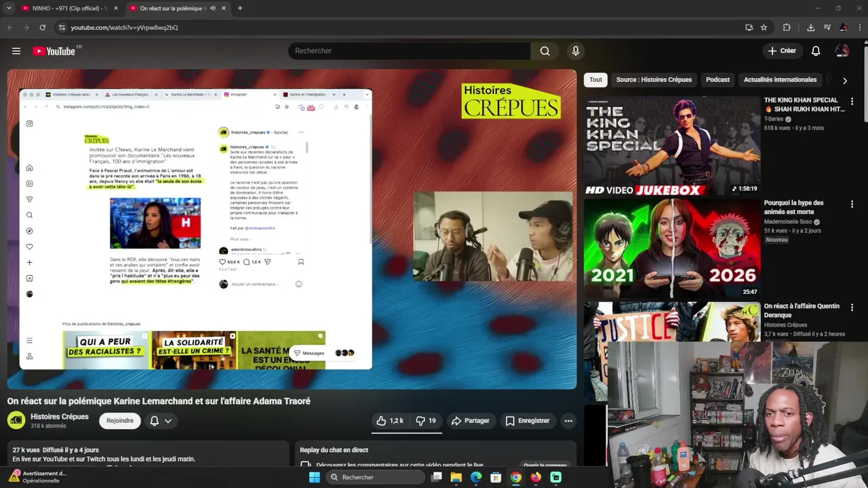Start voice search with the microphone icon
This screenshot has height=488, width=868.
576,51
